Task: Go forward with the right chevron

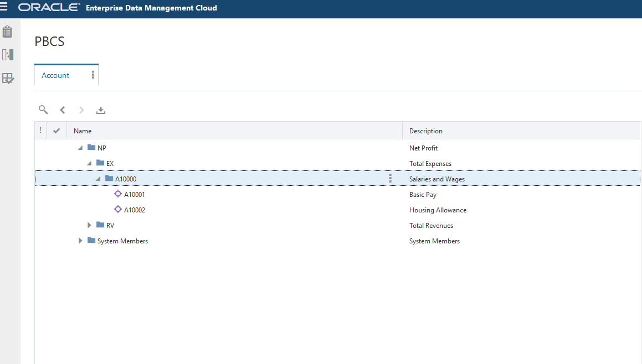Action: [x=81, y=110]
